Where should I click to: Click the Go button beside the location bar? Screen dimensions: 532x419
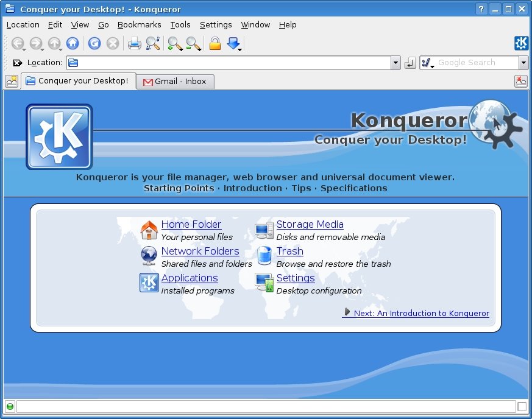[x=410, y=63]
